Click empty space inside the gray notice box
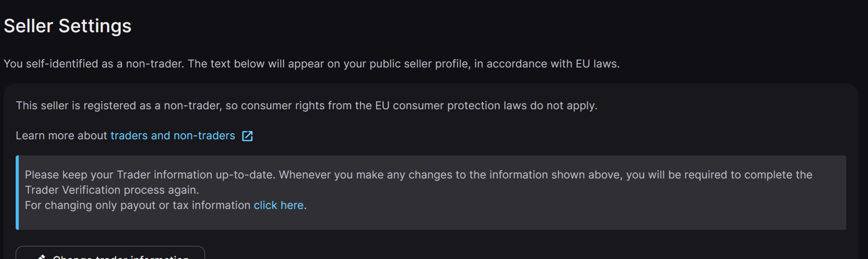 (x=588, y=208)
